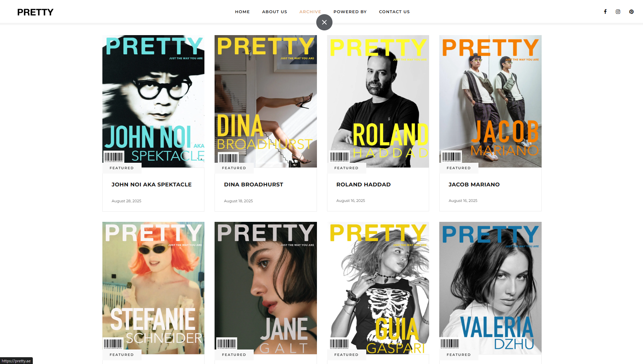Open the Dina Broadhurst article title
The width and height of the screenshot is (643, 364).
coord(253,184)
